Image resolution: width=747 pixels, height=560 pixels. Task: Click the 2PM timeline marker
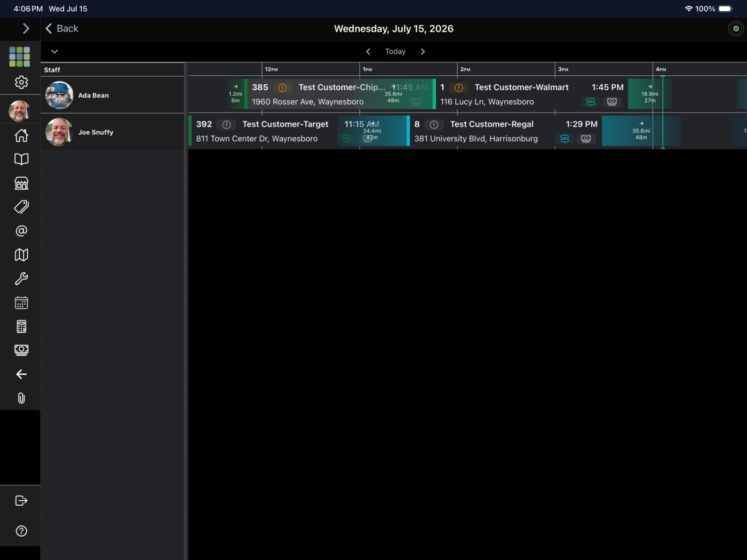(466, 69)
